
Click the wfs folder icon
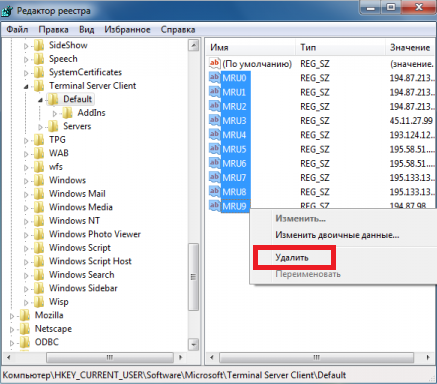click(39, 167)
